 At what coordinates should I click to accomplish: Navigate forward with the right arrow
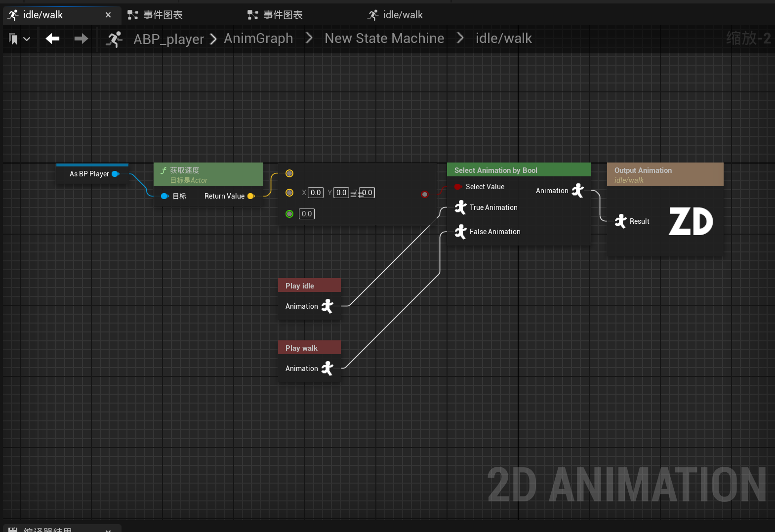coord(81,39)
